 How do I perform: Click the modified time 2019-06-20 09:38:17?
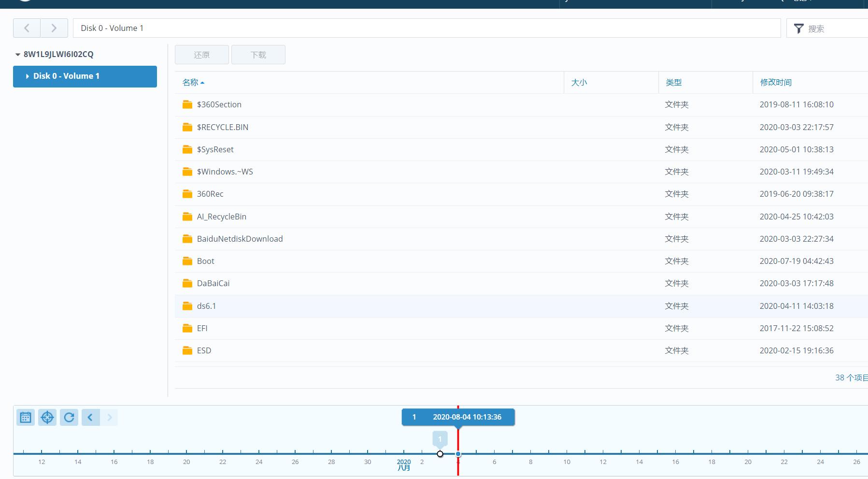pos(797,194)
